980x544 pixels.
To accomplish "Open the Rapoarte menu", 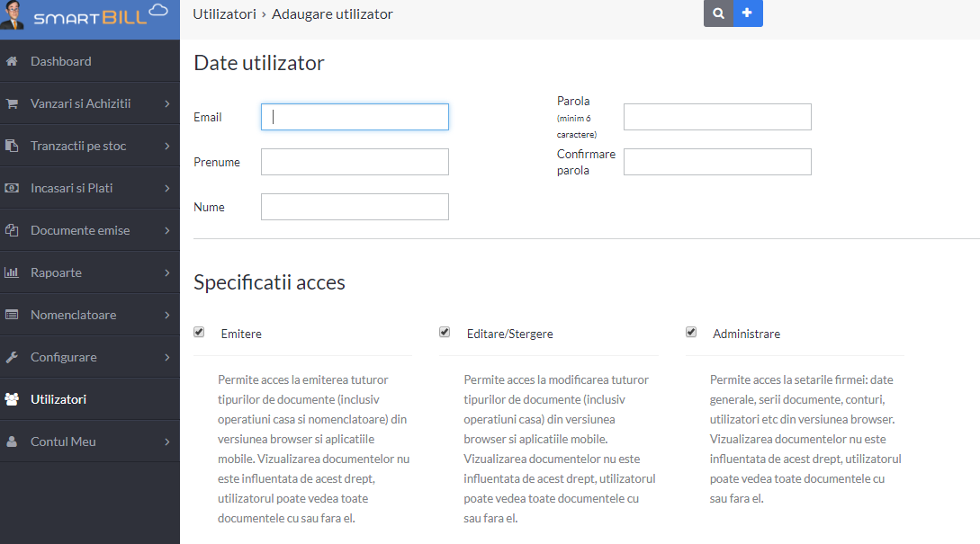I will [90, 272].
